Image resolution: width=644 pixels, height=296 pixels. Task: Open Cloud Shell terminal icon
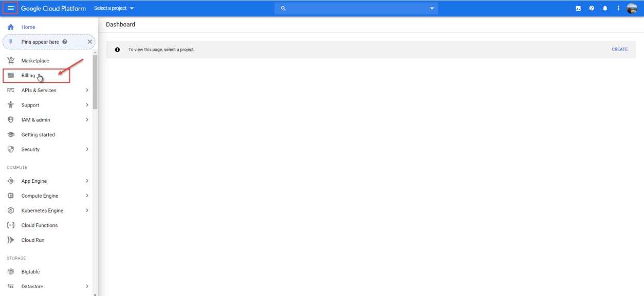pos(578,8)
